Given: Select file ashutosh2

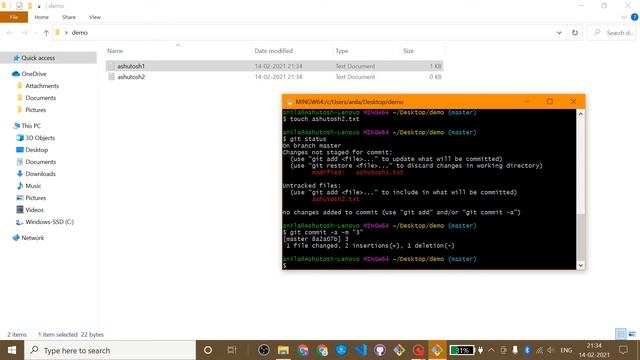Looking at the screenshot, I should (274, 77).
